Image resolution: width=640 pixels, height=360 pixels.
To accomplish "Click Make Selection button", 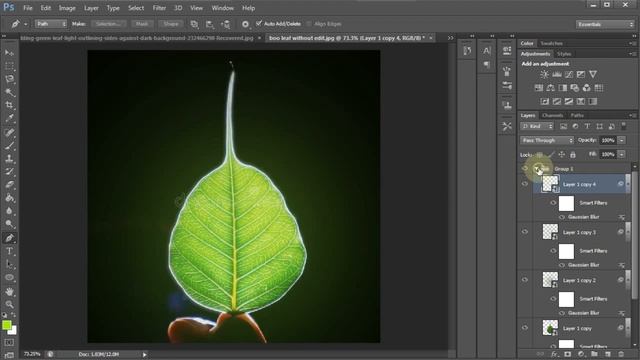I will pos(108,24).
